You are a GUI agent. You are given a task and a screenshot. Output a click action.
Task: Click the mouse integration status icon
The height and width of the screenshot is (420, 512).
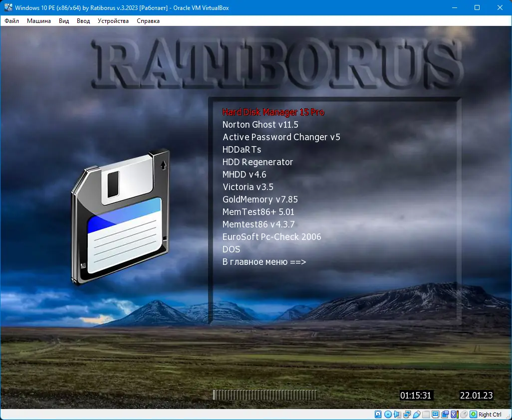464,415
